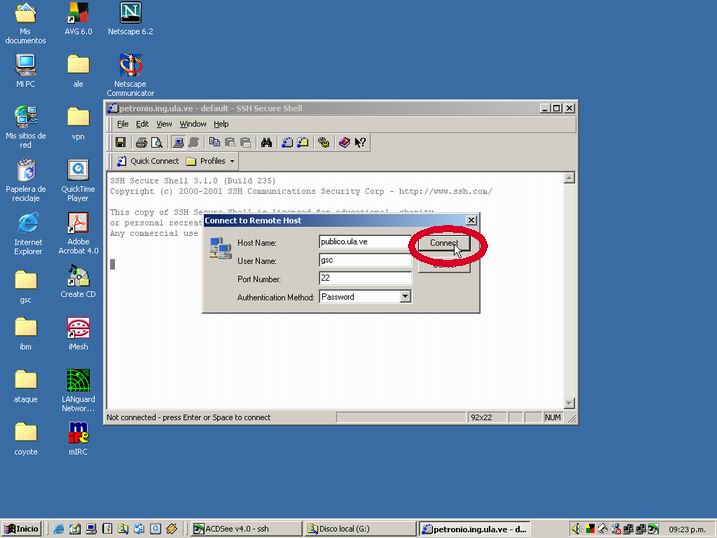Click the Print toolbar icon
The width and height of the screenshot is (717, 538).
click(141, 143)
